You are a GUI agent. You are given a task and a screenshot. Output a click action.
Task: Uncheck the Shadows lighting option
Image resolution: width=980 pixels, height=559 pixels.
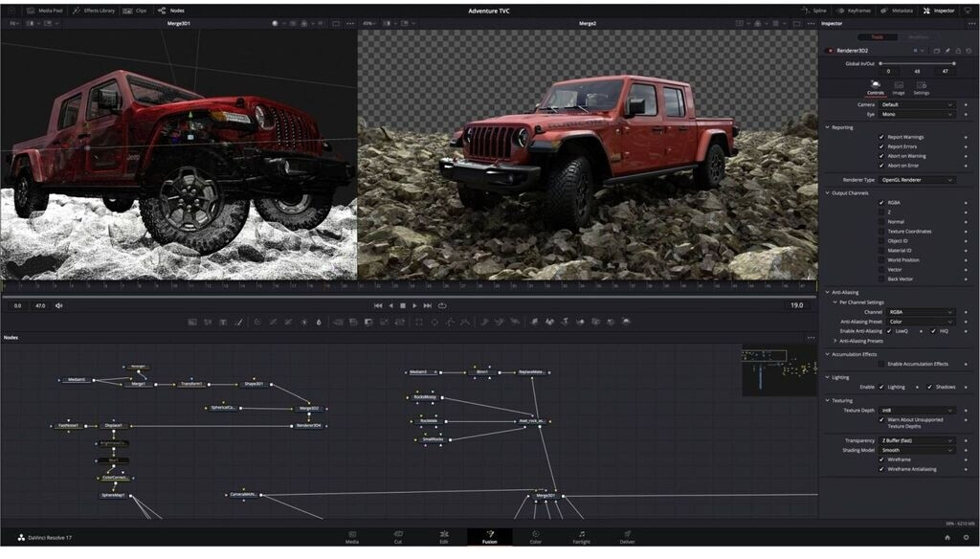pyautogui.click(x=929, y=387)
